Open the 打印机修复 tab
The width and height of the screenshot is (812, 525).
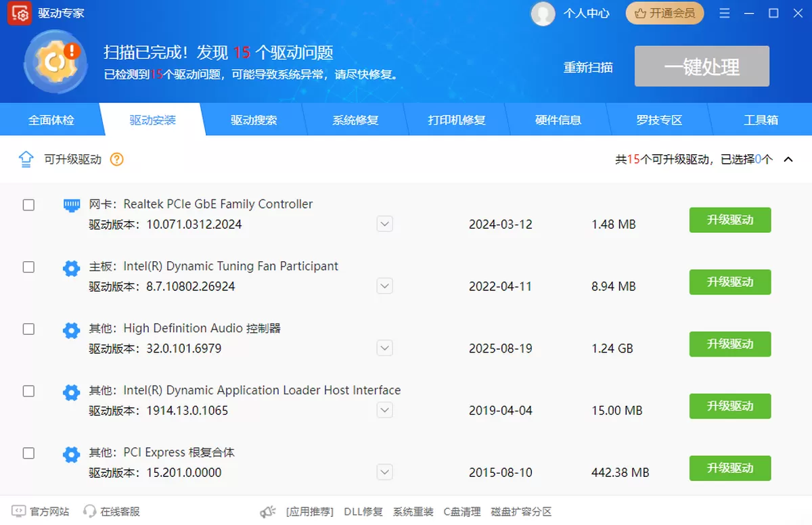click(457, 120)
